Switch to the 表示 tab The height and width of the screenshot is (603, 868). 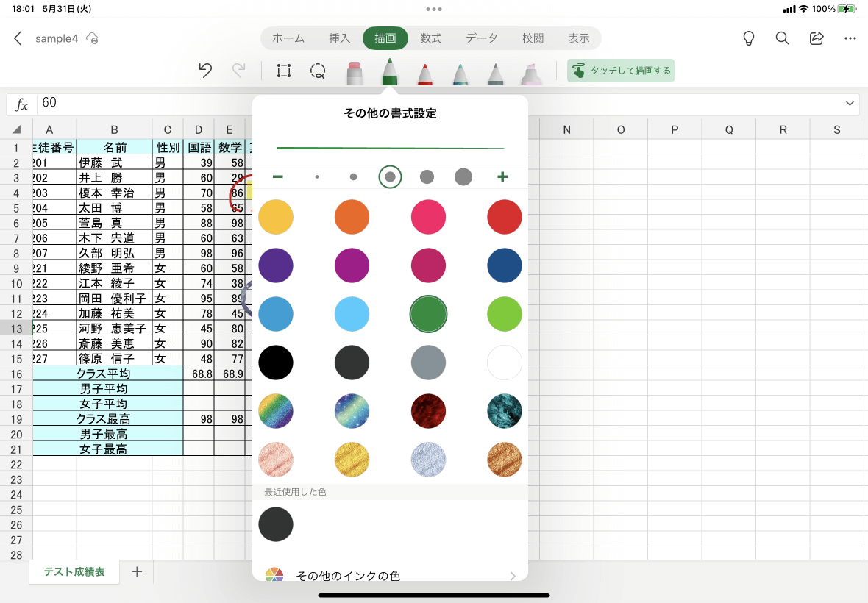578,38
